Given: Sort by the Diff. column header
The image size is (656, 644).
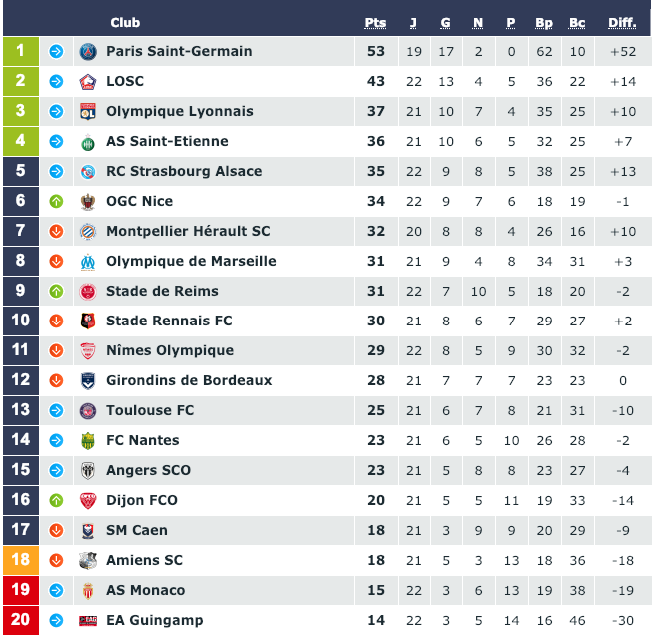Looking at the screenshot, I should click(x=622, y=23).
